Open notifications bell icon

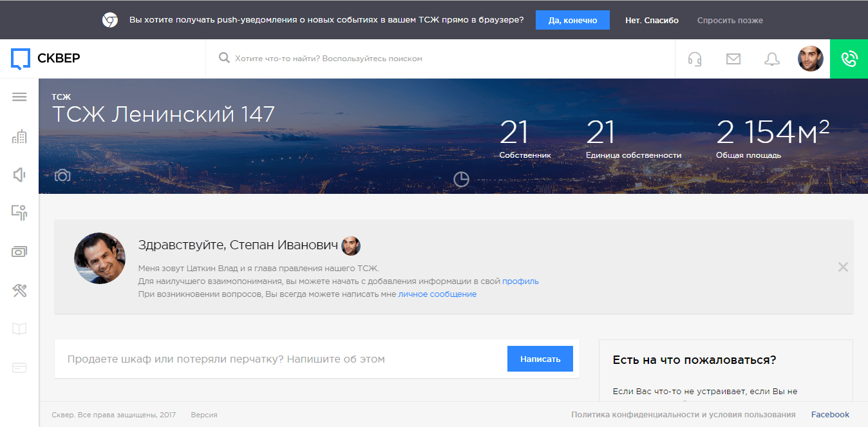tap(771, 59)
